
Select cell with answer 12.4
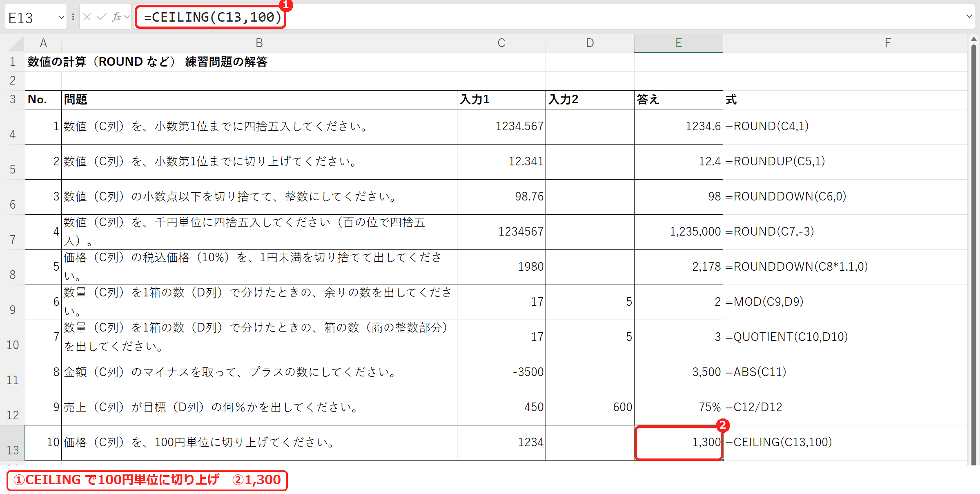coord(679,162)
